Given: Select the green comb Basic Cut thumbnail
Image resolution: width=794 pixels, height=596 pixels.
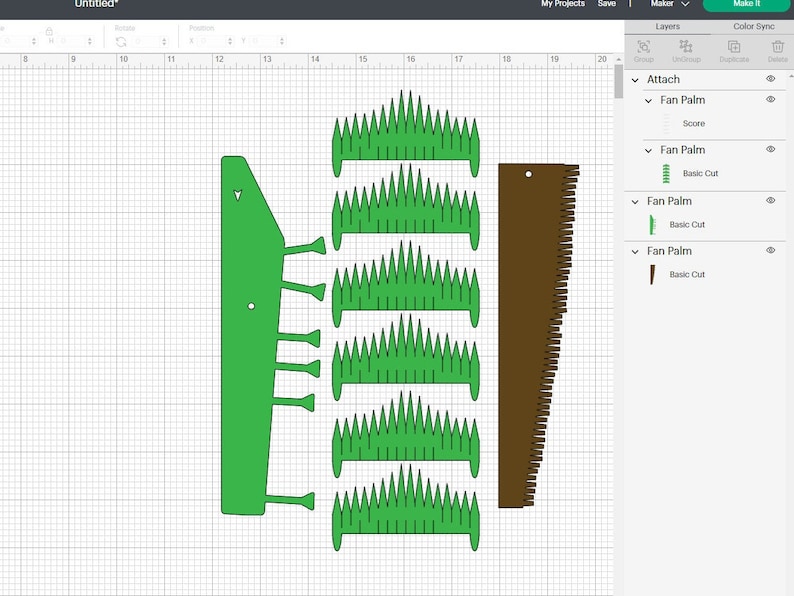Looking at the screenshot, I should [x=666, y=174].
